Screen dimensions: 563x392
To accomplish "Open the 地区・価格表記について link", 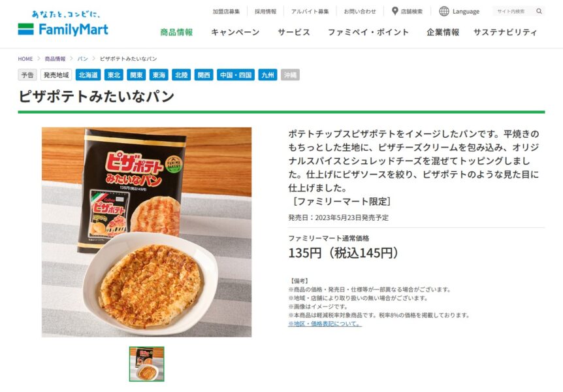I will (x=325, y=324).
